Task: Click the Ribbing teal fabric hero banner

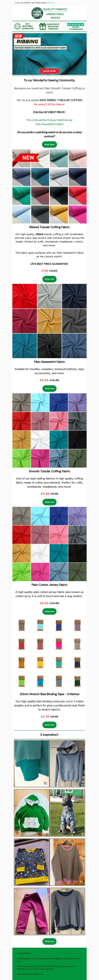Action: 49,54
